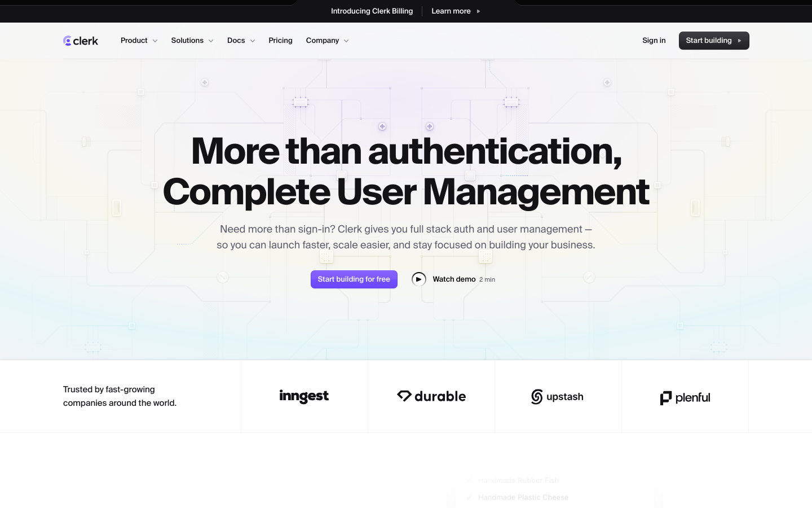Click the Inngest company logo

pos(304,397)
